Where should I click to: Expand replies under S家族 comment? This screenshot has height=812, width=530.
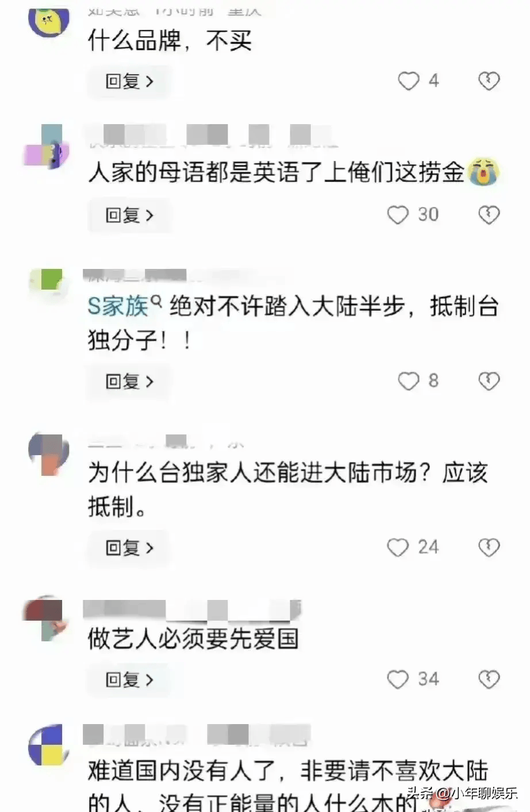(x=129, y=382)
